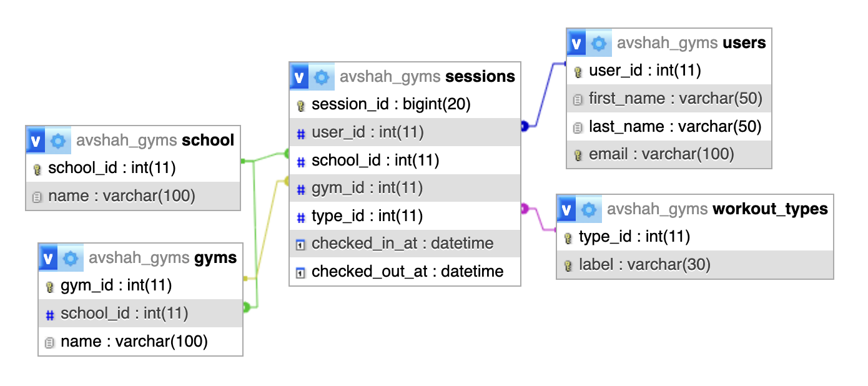This screenshot has width=868, height=386.
Task: Collapse gyms table with V toggle
Action: coord(49,258)
